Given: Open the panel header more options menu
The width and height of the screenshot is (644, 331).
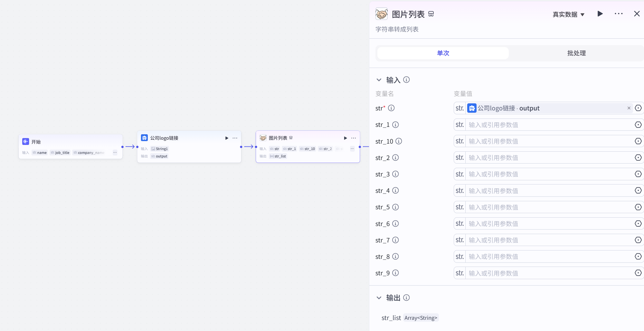Looking at the screenshot, I should pyautogui.click(x=619, y=14).
